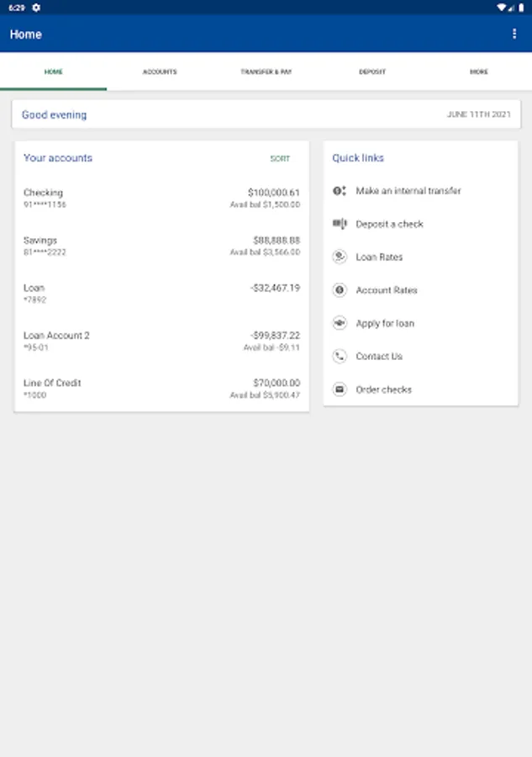532x757 pixels.
Task: Open the Transfer & Pay tab
Action: 266,72
